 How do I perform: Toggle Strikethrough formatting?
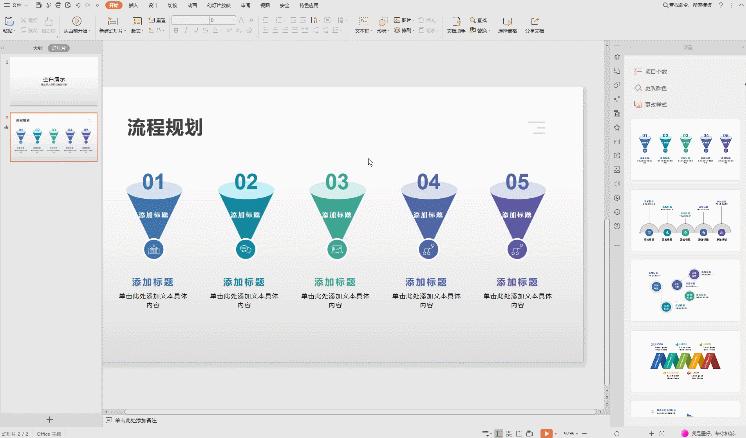[x=206, y=30]
